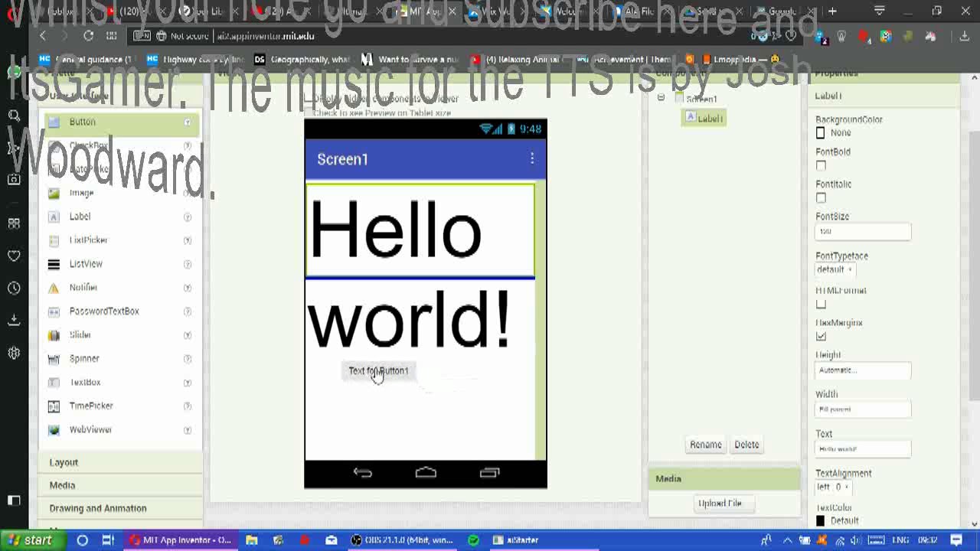980x551 pixels.
Task: Open the BackgroundColor None swatch
Action: point(821,133)
